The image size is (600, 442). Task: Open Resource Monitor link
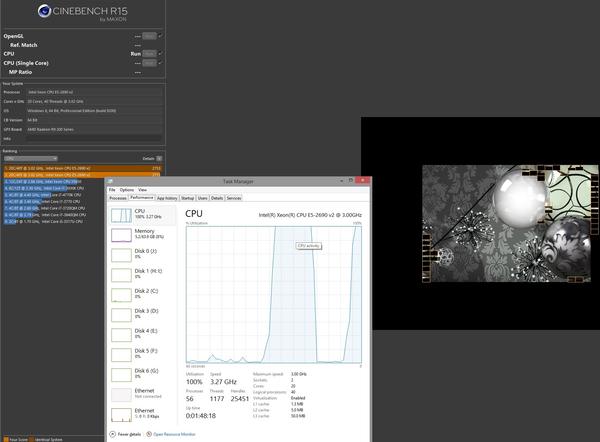[174, 434]
